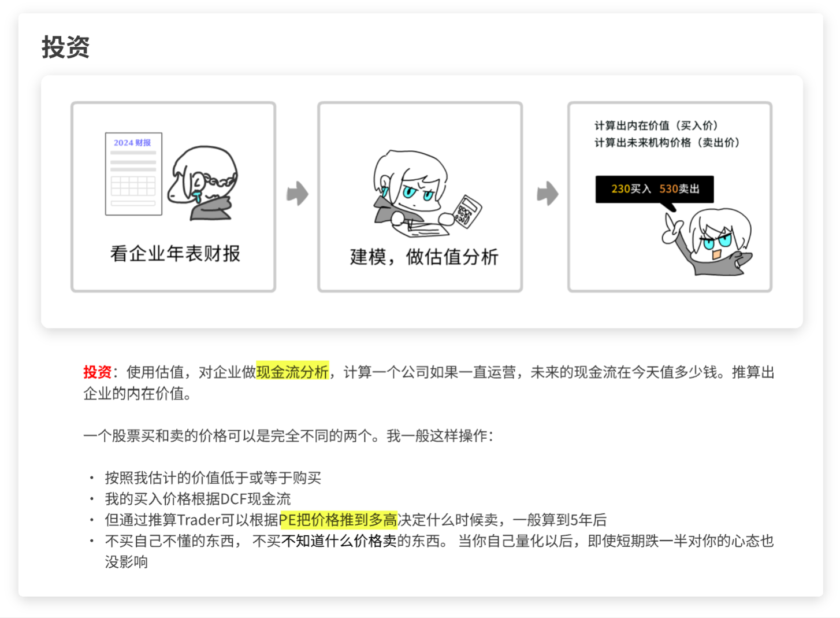Viewport: 840px width, 618px height.
Task: Click the line 计算出未来机构价格（卖出价）
Action: pos(667,142)
